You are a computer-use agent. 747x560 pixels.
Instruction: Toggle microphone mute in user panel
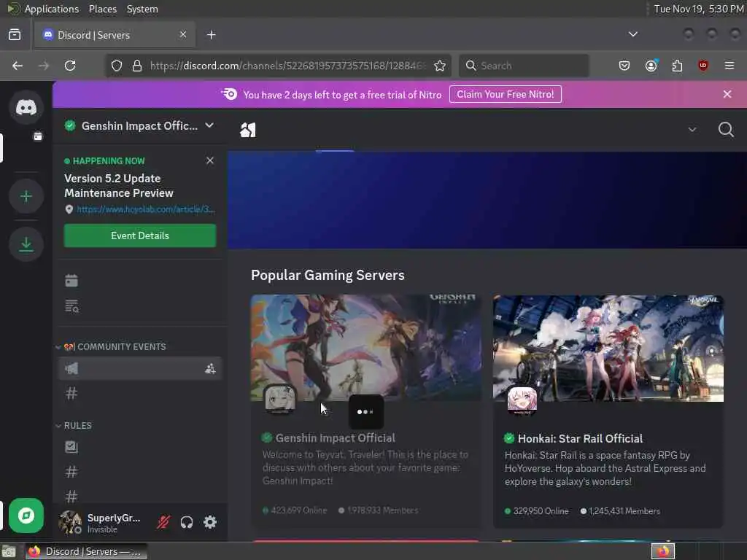(163, 522)
